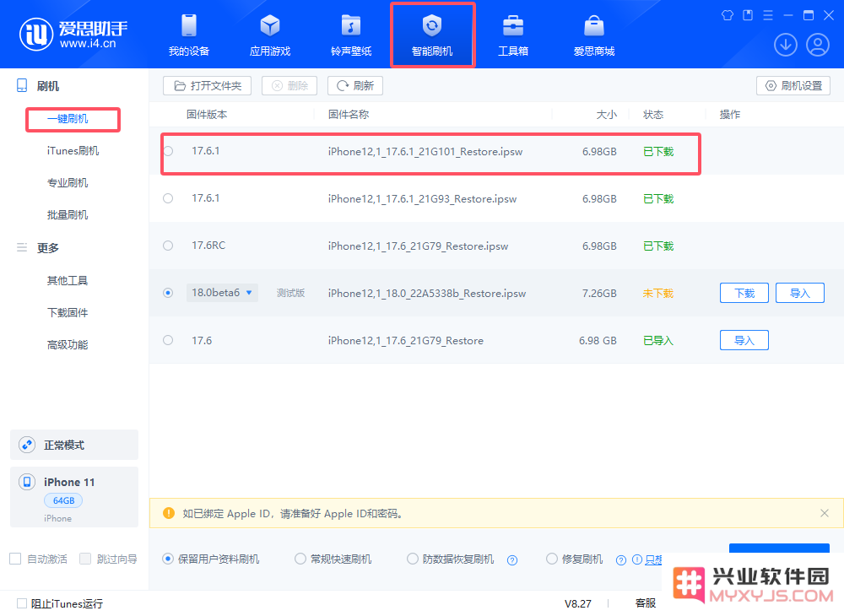844x616 pixels.
Task: Click 固件版本 column header
Action: point(207,115)
